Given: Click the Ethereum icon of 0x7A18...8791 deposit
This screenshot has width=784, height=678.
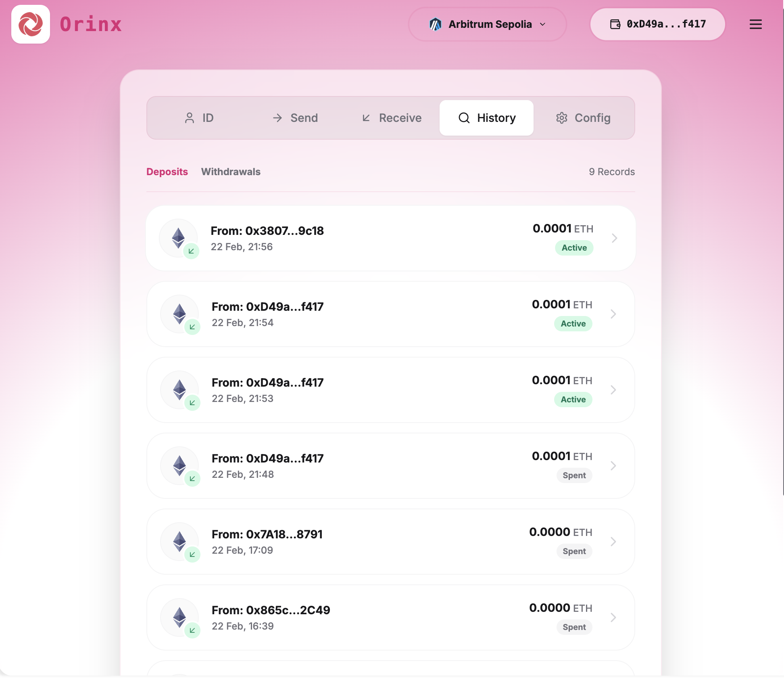Looking at the screenshot, I should pos(179,541).
